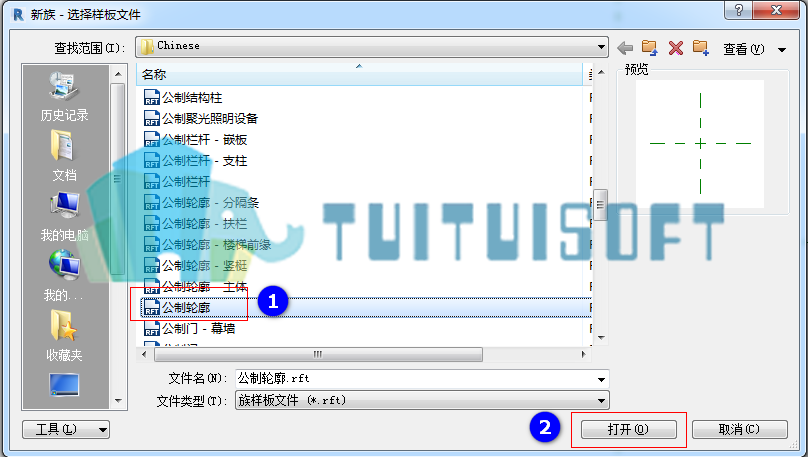Image resolution: width=808 pixels, height=457 pixels.
Task: Click the file list scroll up arrow
Action: coord(601,72)
